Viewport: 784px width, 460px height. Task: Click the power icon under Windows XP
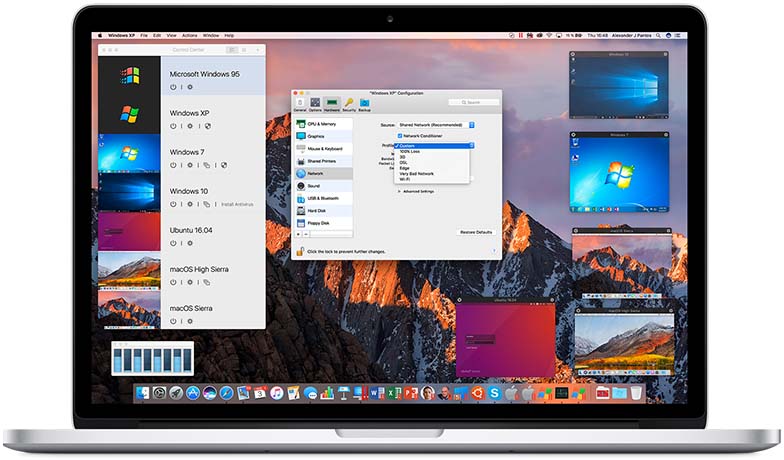173,126
